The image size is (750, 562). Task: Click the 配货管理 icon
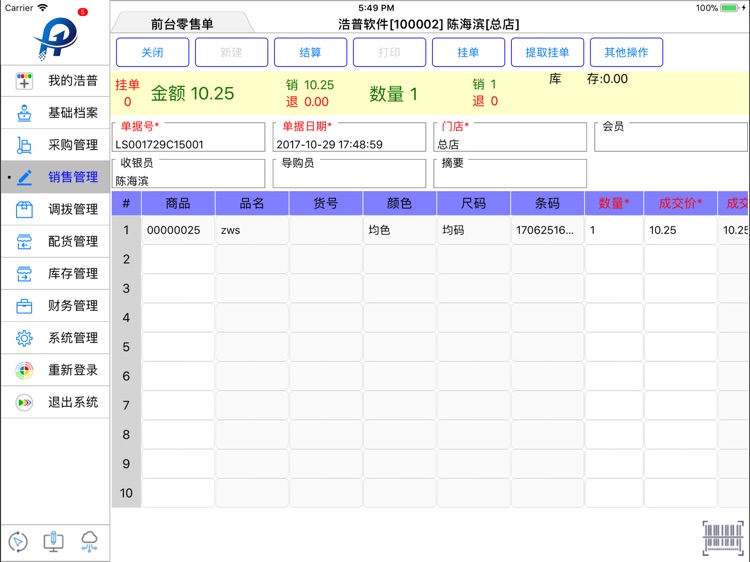pyautogui.click(x=24, y=242)
